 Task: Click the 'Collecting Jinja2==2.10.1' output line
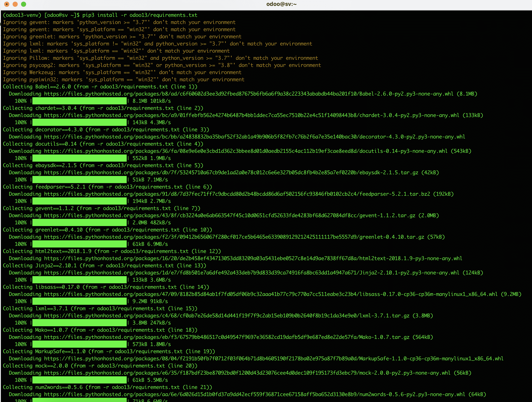(x=104, y=266)
